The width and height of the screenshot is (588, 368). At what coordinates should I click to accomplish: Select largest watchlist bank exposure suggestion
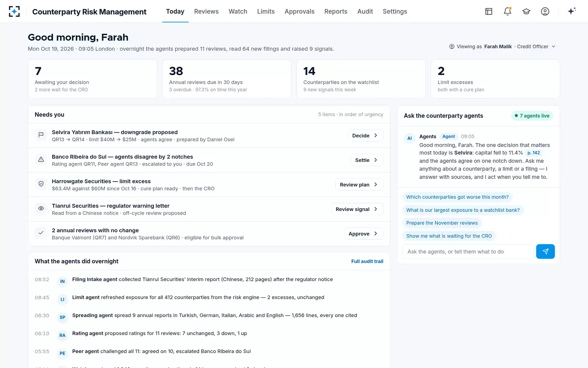[x=463, y=210]
